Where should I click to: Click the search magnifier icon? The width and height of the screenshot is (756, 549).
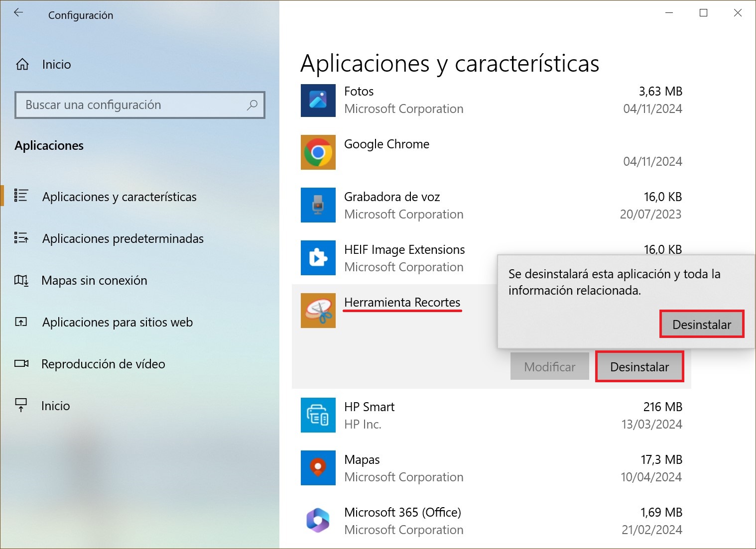tap(252, 105)
